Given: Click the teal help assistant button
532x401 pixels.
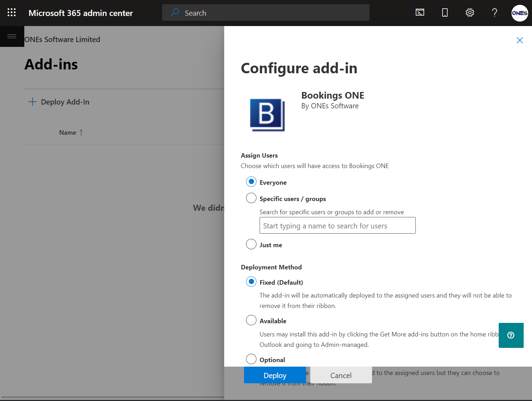Looking at the screenshot, I should 511,335.
